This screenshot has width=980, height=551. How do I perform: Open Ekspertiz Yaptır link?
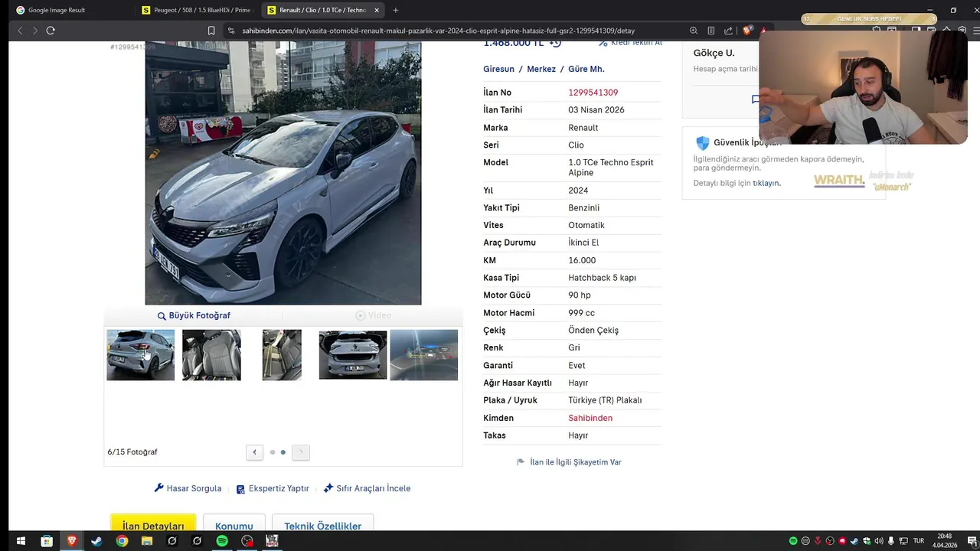click(273, 488)
